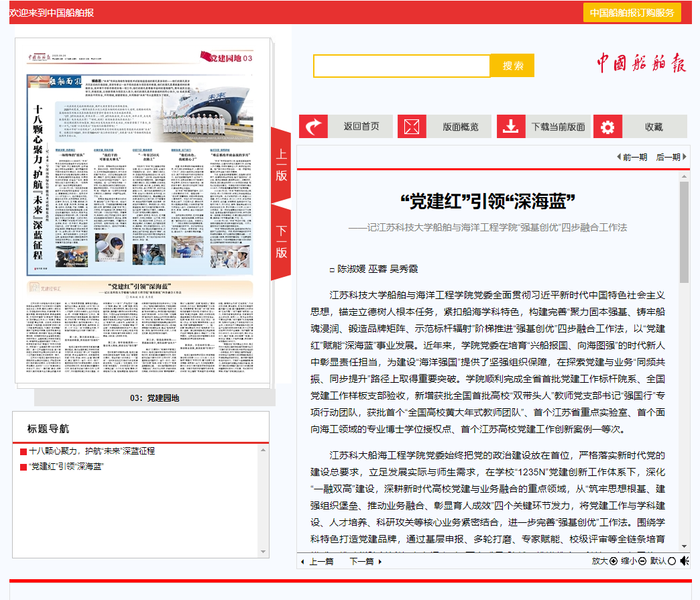Switch to previous page via 上一版 tab

point(281,166)
